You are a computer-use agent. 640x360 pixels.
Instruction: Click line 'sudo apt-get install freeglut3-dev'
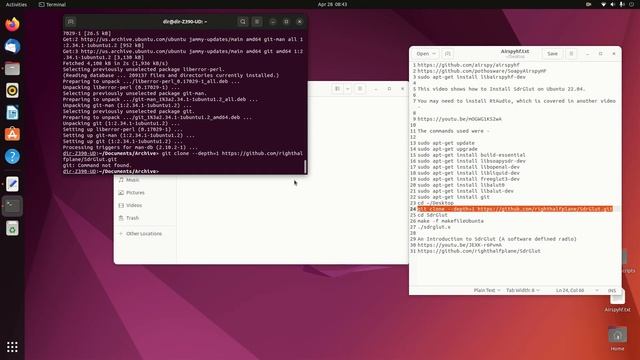click(468, 179)
